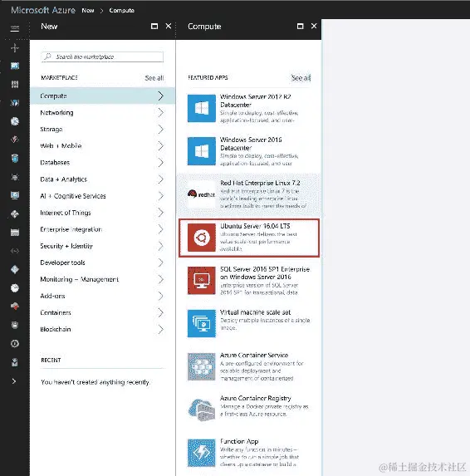
Task: Click the Microsoft Azure logo text
Action: tap(43, 10)
